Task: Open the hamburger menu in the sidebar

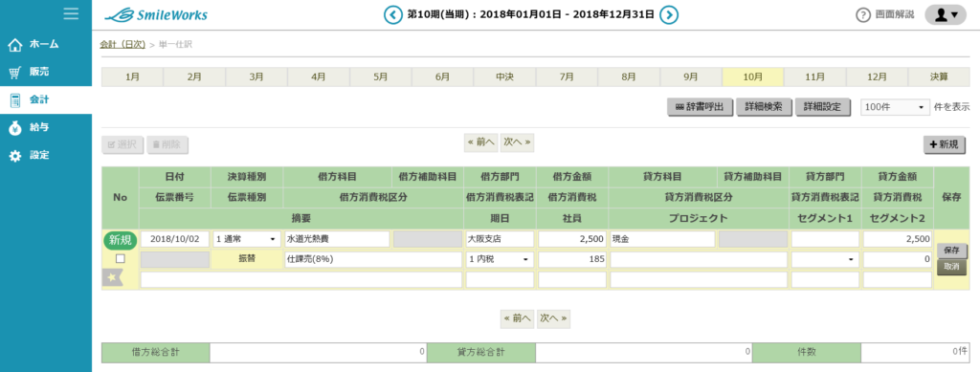Action: (71, 13)
